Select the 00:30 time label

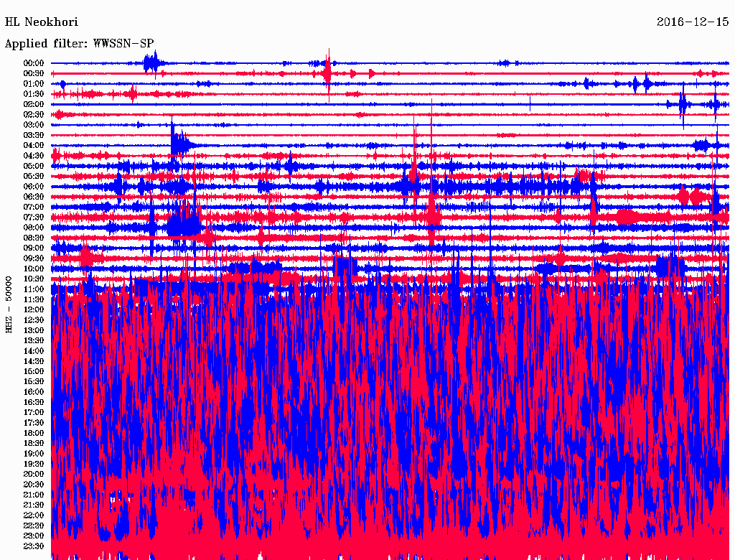coord(34,73)
